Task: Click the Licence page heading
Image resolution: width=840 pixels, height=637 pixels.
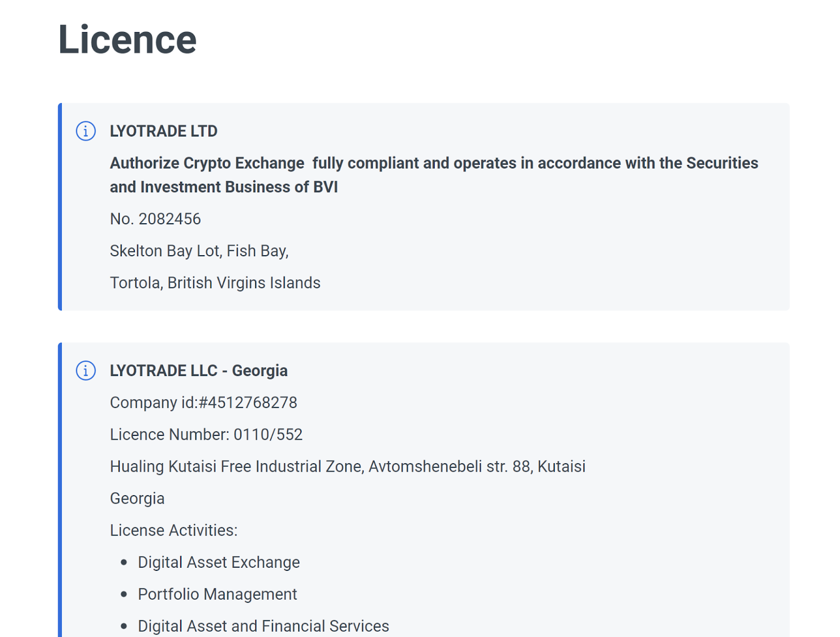Action: [127, 39]
